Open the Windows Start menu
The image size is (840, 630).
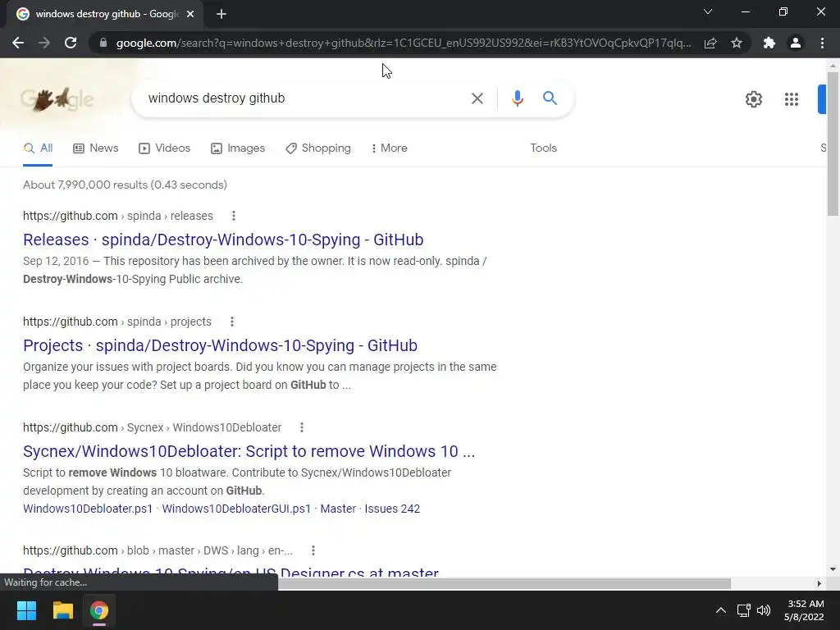coord(26,610)
